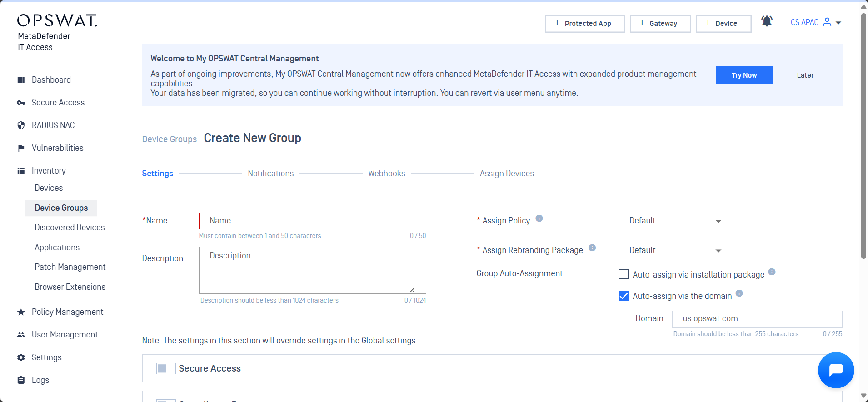Image resolution: width=868 pixels, height=402 pixels.
Task: Click the Settings gear icon in sidebar
Action: click(21, 357)
